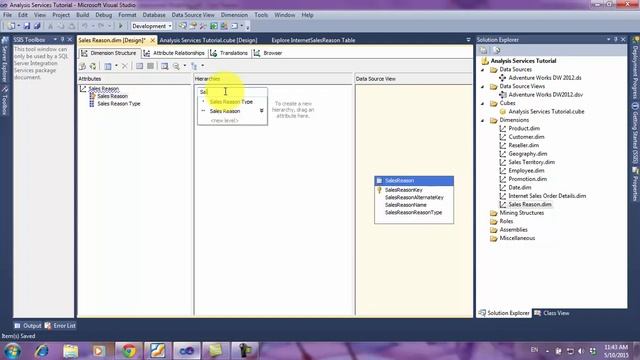Viewport: 640px width, 360px height.
Task: Click the Show Table icon
Action: pyautogui.click(x=140, y=66)
